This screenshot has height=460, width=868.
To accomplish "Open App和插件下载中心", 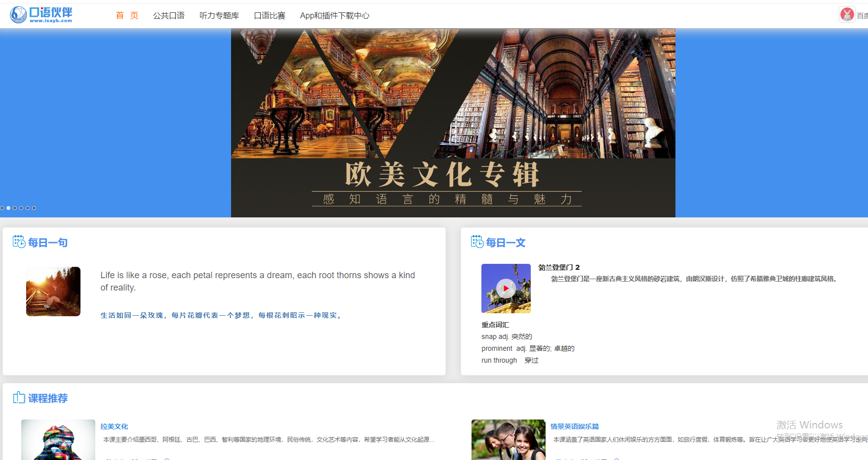I will [335, 15].
